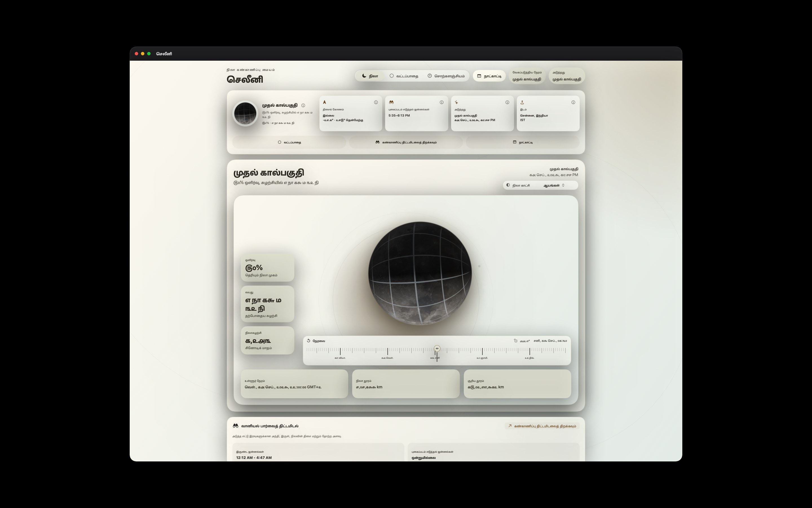The image size is (812, 508).
Task: Click the yellow minimize window button
Action: (x=143, y=54)
